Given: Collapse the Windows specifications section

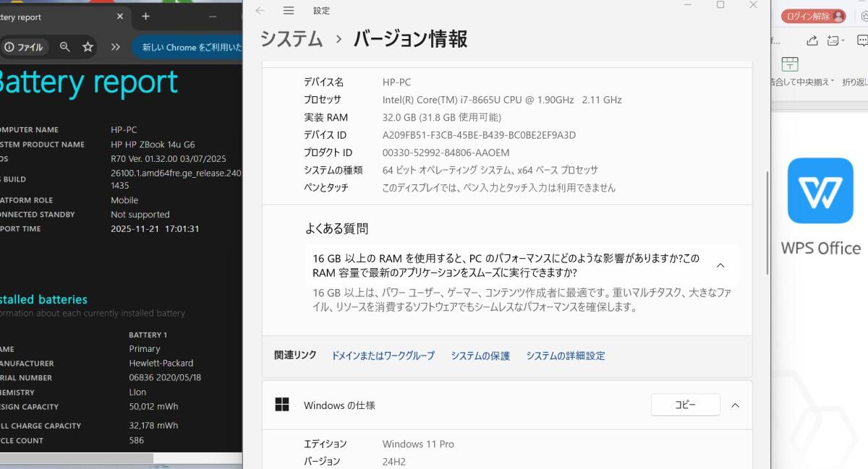Looking at the screenshot, I should click(735, 405).
